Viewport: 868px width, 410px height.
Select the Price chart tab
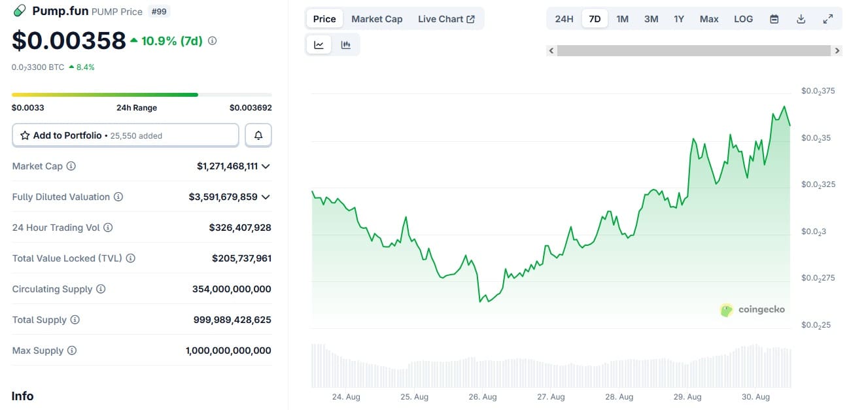324,19
